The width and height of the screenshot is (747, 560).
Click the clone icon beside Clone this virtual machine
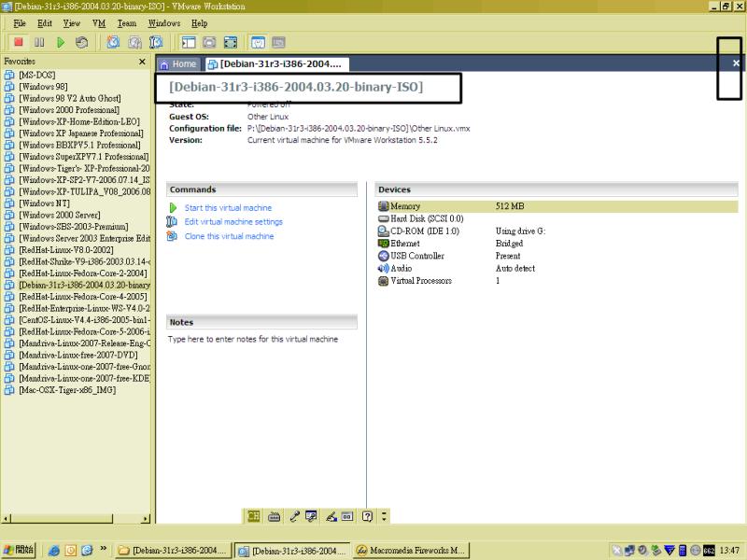pyautogui.click(x=172, y=236)
